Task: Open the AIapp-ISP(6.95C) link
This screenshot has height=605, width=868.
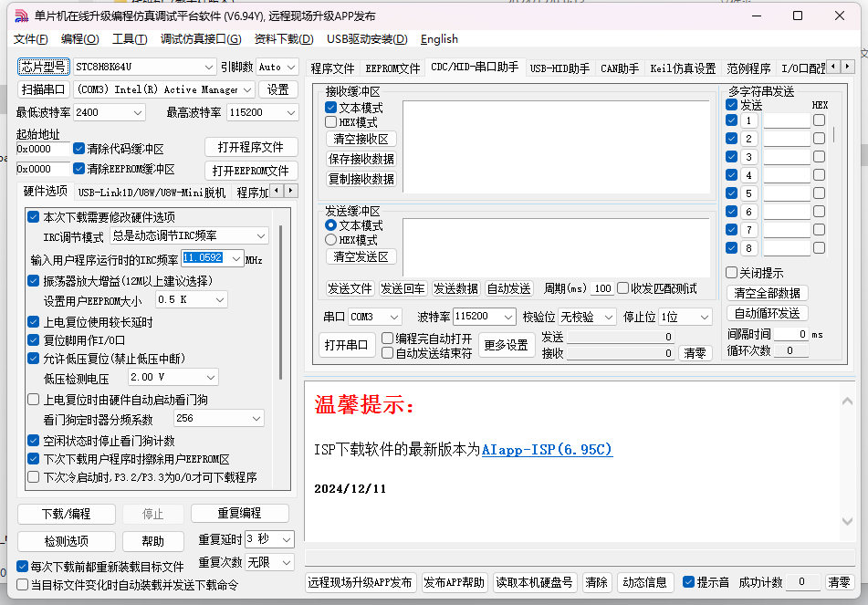Action: [547, 450]
